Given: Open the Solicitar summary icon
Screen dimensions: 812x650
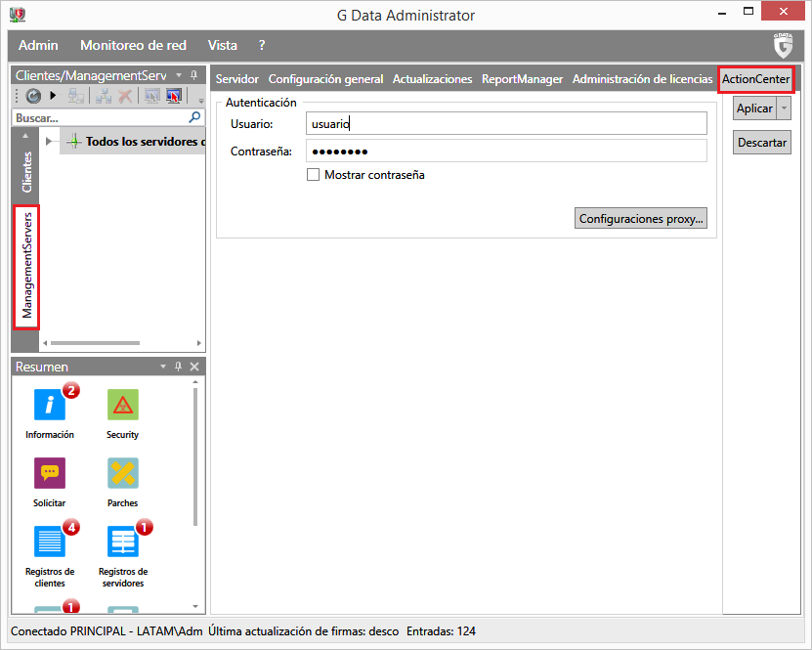Looking at the screenshot, I should (x=49, y=473).
